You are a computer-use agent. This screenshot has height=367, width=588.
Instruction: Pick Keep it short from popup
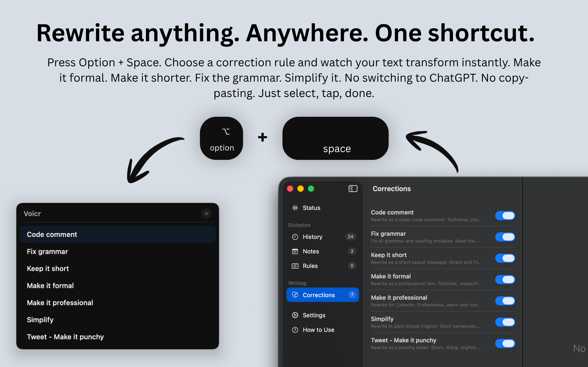pos(48,269)
